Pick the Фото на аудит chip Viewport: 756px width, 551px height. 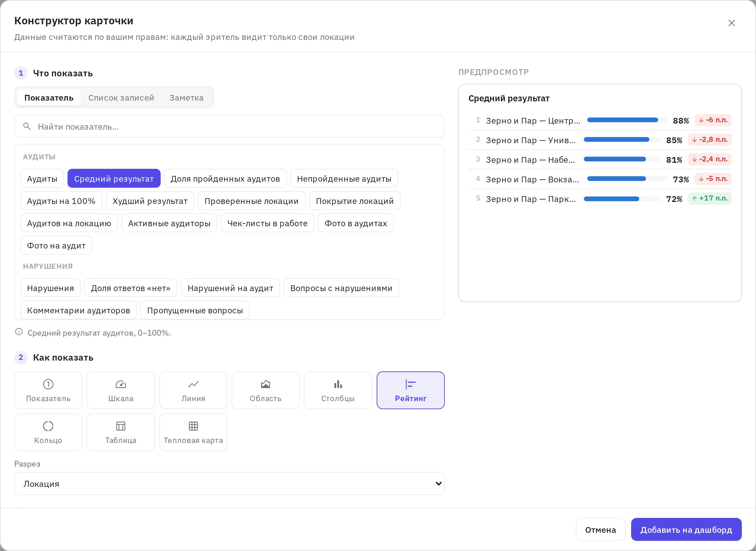point(56,245)
